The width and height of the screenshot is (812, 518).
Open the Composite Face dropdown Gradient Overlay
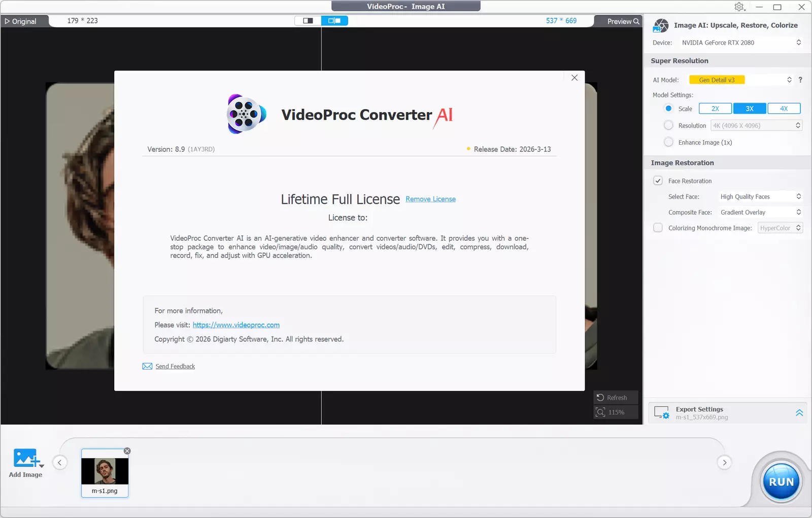(760, 212)
